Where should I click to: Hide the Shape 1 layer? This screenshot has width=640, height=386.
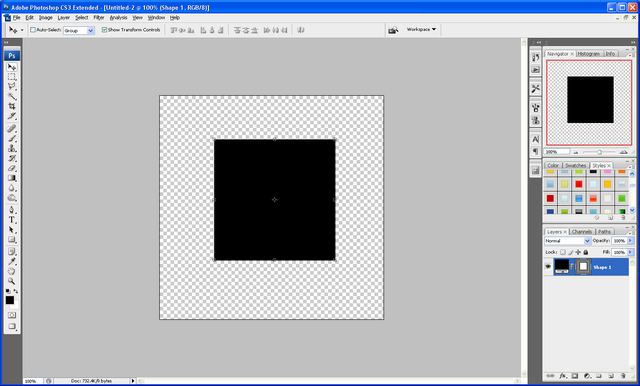click(548, 267)
